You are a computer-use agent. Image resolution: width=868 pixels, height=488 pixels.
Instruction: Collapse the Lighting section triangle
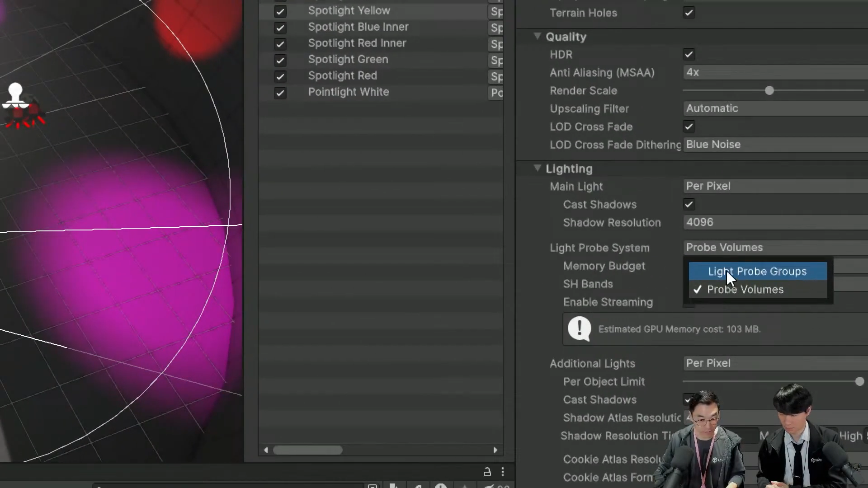pyautogui.click(x=537, y=168)
